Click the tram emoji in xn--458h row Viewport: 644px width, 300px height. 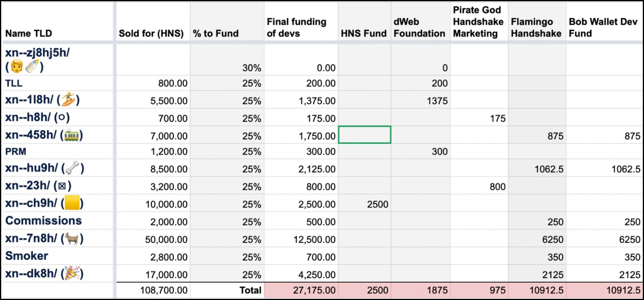click(x=71, y=135)
